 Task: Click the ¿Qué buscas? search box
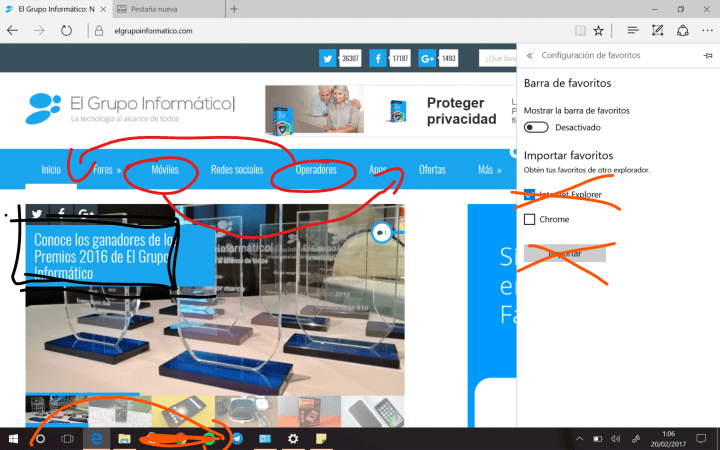[498, 58]
